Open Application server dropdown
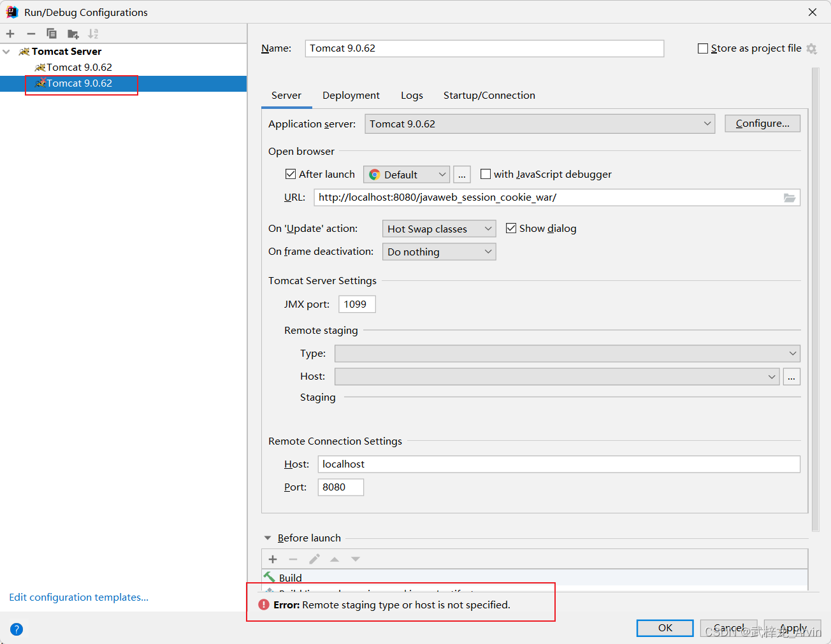 tap(540, 124)
